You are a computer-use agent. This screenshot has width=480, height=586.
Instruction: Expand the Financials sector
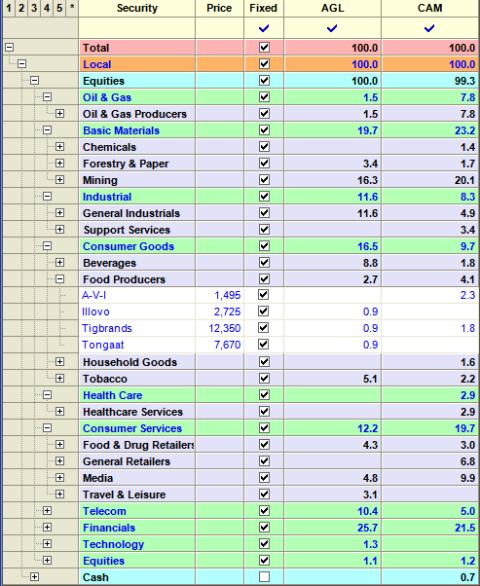click(x=47, y=527)
